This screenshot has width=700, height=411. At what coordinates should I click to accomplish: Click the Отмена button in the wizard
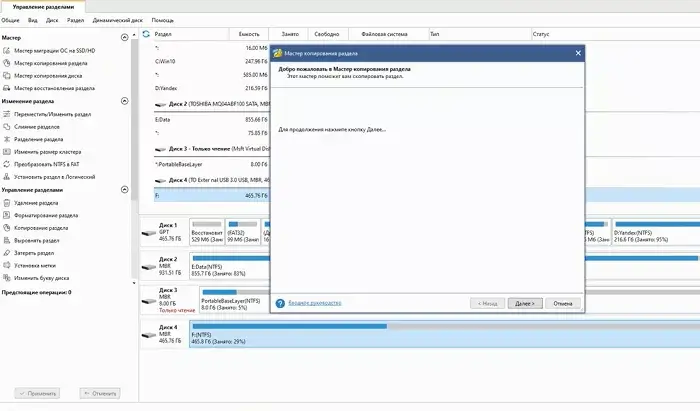(x=563, y=303)
